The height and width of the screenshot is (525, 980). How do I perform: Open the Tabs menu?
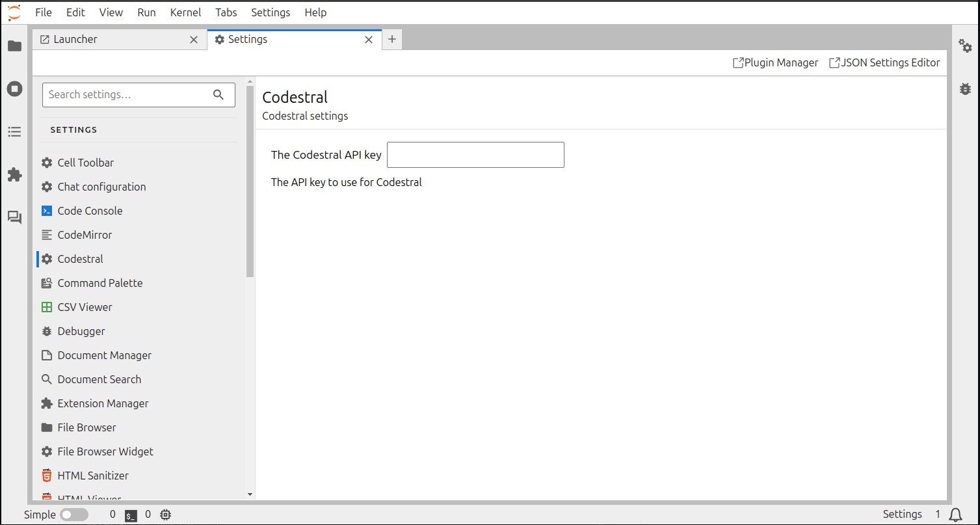coord(226,12)
